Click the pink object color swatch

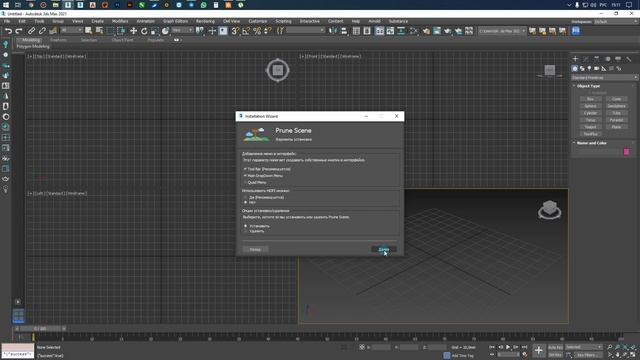click(x=627, y=152)
